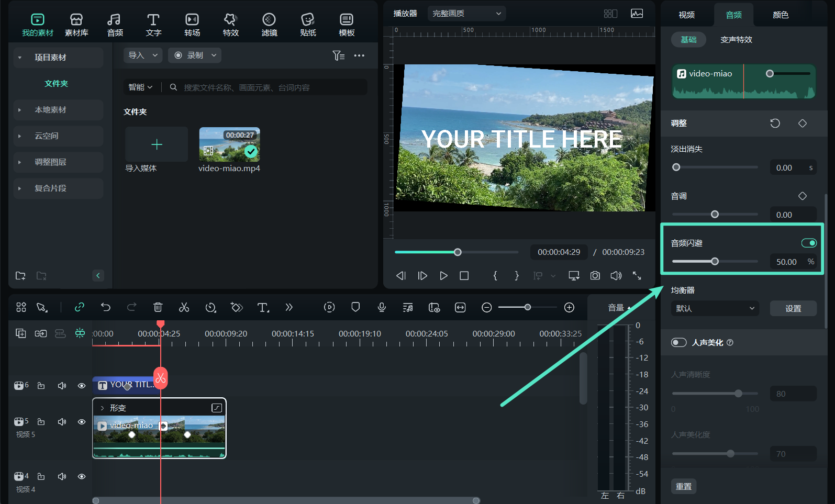Open the equalizer preset dropdown (默认)
This screenshot has width=835, height=504.
point(715,308)
